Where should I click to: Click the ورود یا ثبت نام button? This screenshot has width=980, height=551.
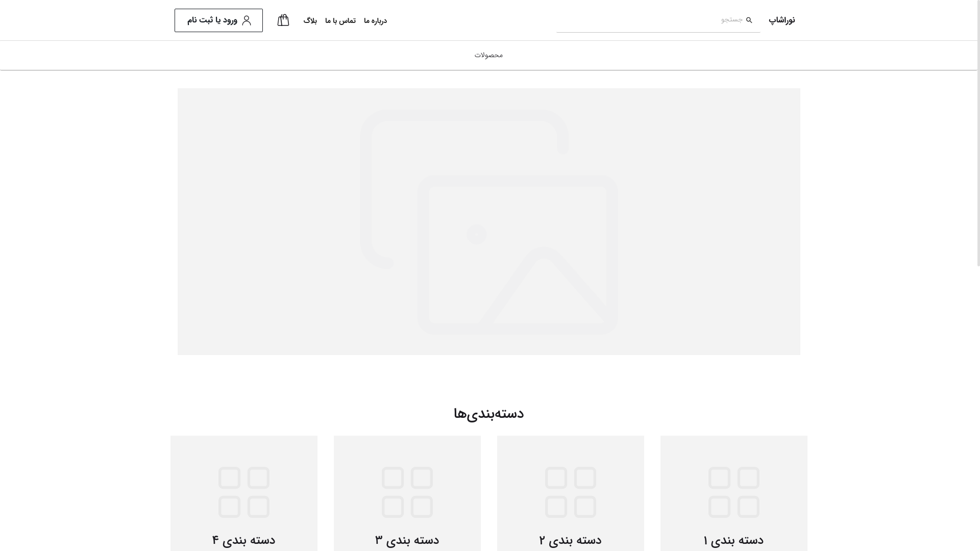point(218,20)
